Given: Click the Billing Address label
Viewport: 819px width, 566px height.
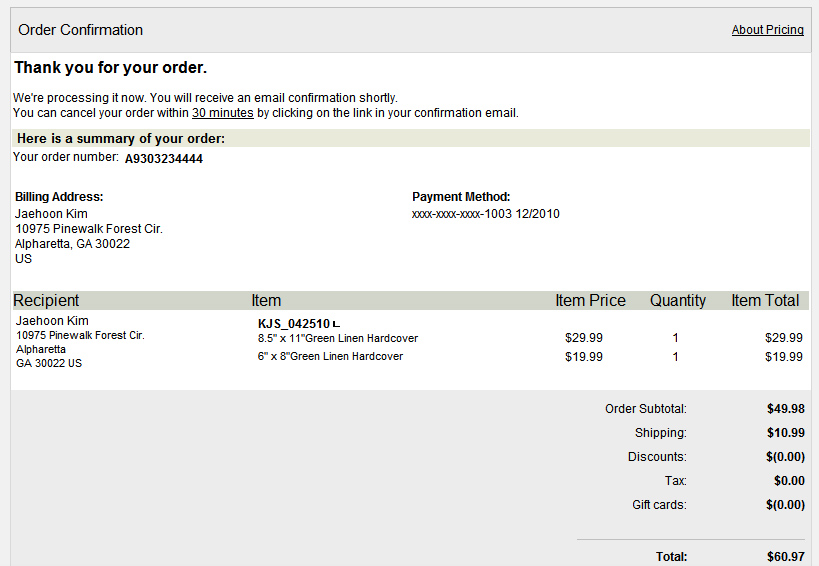Looking at the screenshot, I should click(x=59, y=197).
